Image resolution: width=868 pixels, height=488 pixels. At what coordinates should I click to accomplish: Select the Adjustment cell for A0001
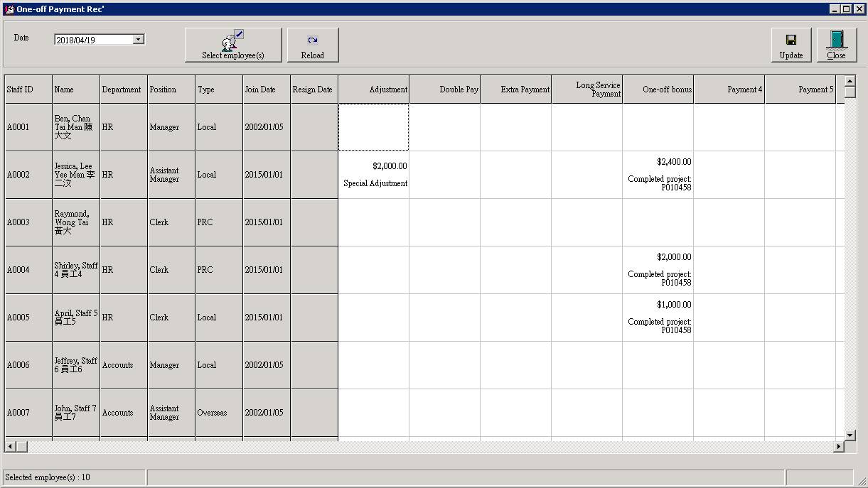374,127
